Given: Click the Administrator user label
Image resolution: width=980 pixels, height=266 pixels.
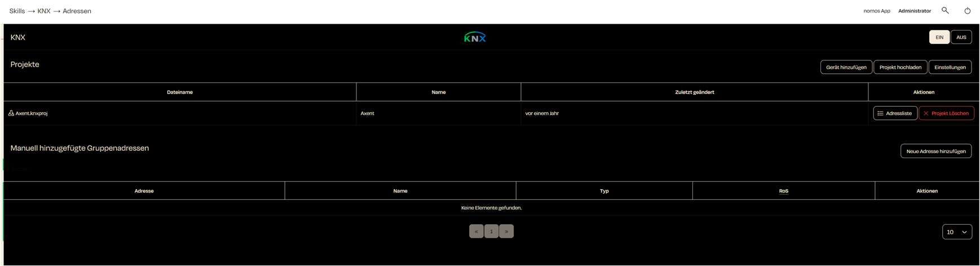Looking at the screenshot, I should point(915,11).
